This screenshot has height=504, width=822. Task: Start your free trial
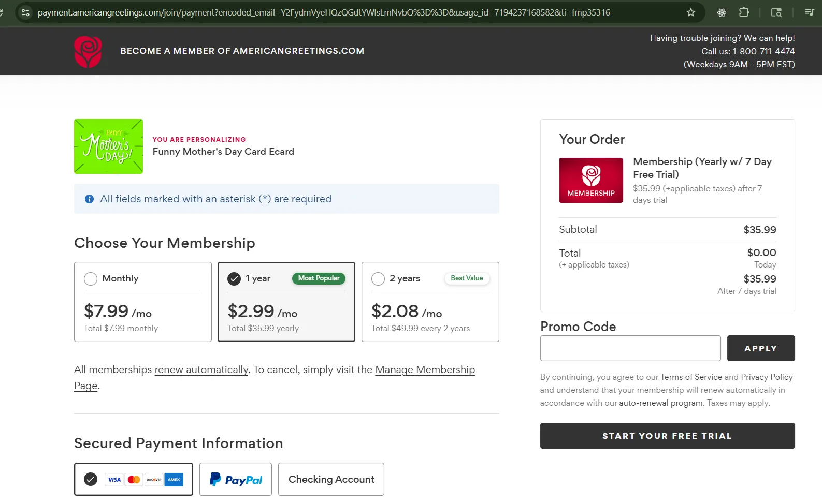[x=667, y=436]
